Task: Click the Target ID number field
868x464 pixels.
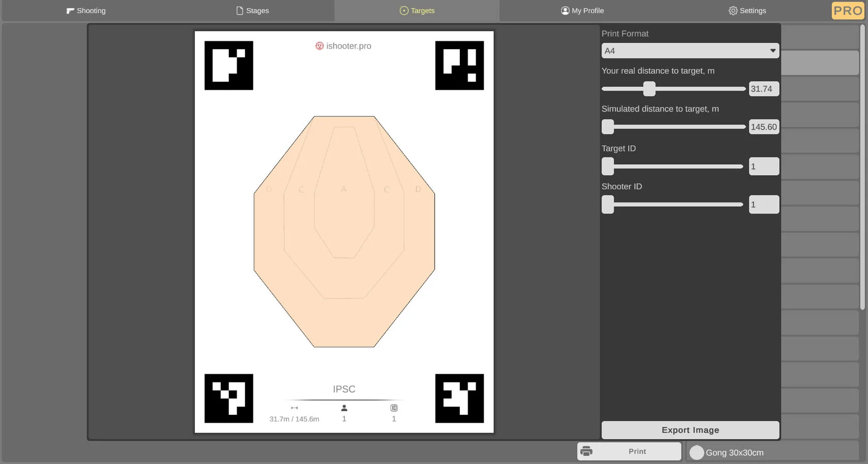Action: pos(764,166)
